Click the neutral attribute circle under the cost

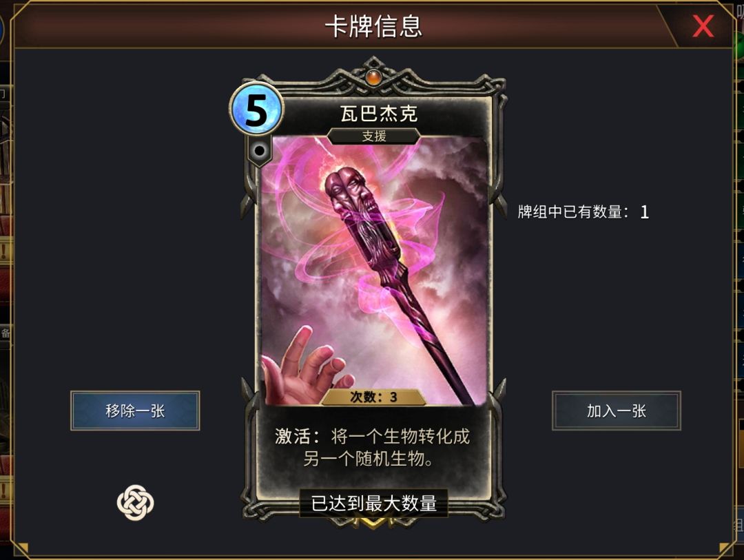[260, 151]
